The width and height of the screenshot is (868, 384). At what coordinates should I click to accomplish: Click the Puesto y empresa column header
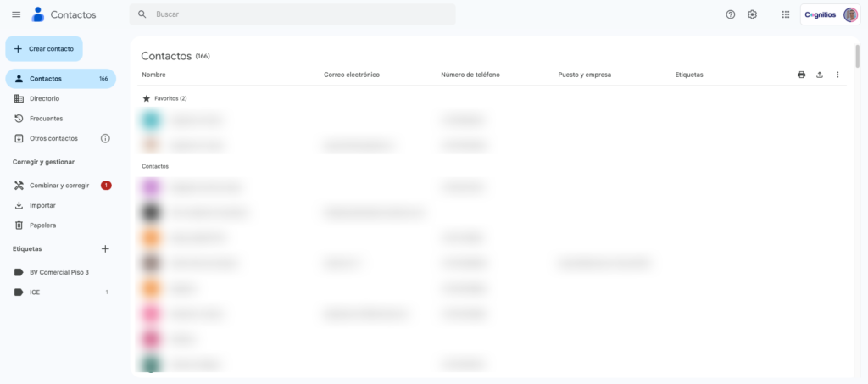tap(585, 75)
